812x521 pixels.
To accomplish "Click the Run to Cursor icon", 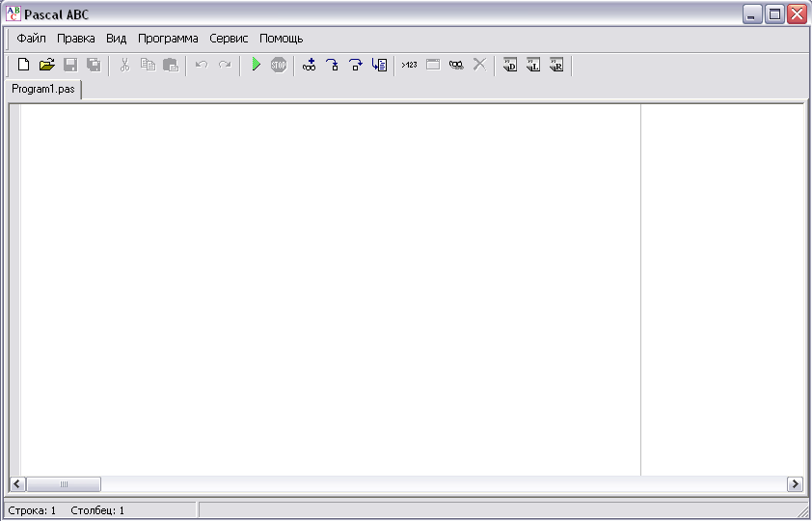I will point(379,65).
